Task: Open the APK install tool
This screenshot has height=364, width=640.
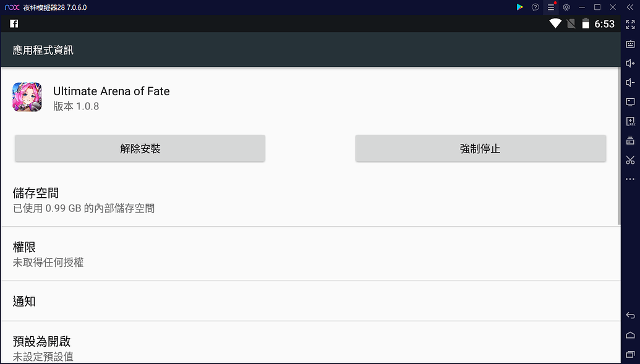Action: (x=629, y=121)
